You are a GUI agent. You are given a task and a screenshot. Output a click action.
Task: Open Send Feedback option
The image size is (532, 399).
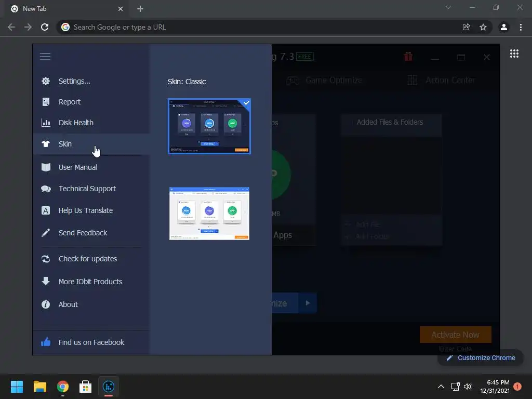point(83,233)
